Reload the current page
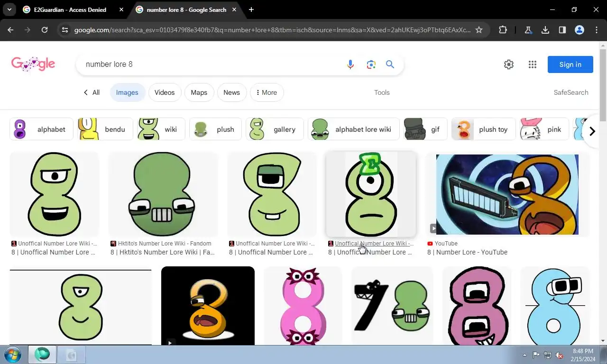The height and width of the screenshot is (364, 607). pyautogui.click(x=45, y=30)
